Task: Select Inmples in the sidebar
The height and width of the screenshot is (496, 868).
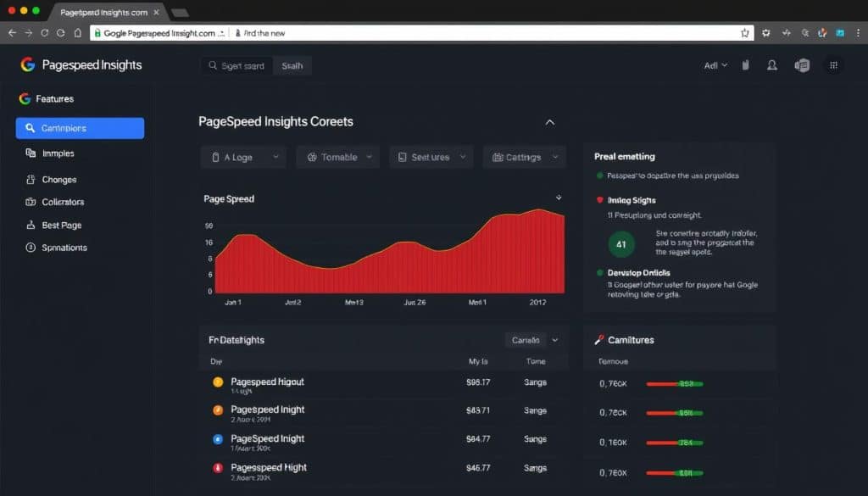Action: coord(58,153)
